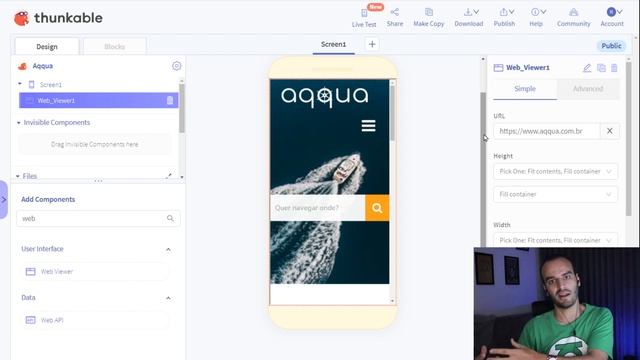The image size is (640, 360).
Task: Click the Thunkable logo
Action: pyautogui.click(x=58, y=18)
